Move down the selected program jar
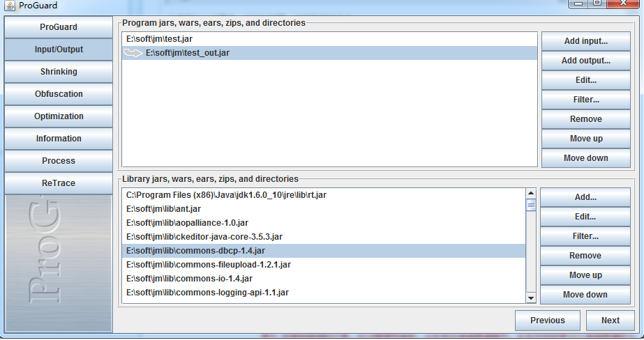This screenshot has height=340, width=644. click(x=585, y=158)
